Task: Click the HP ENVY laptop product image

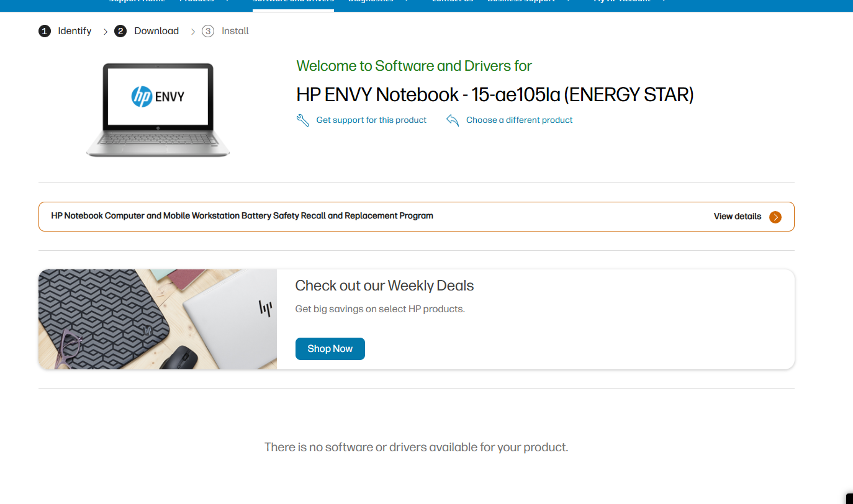Action: (158, 109)
